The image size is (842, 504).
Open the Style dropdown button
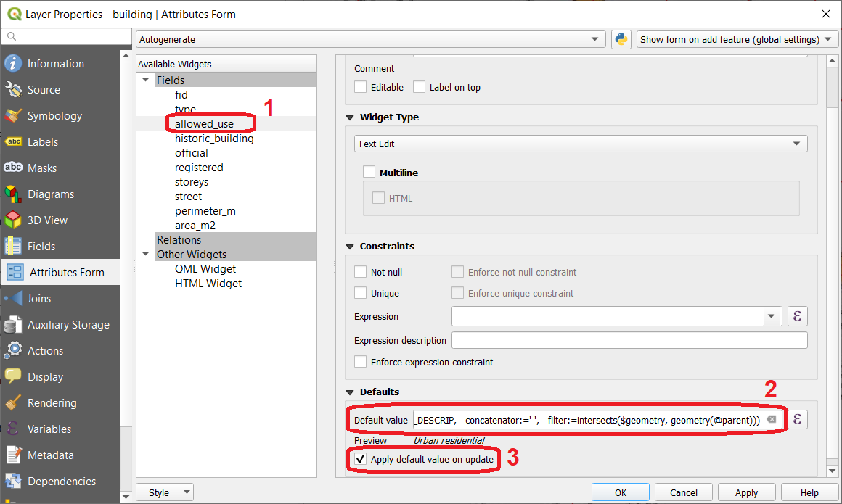[165, 492]
